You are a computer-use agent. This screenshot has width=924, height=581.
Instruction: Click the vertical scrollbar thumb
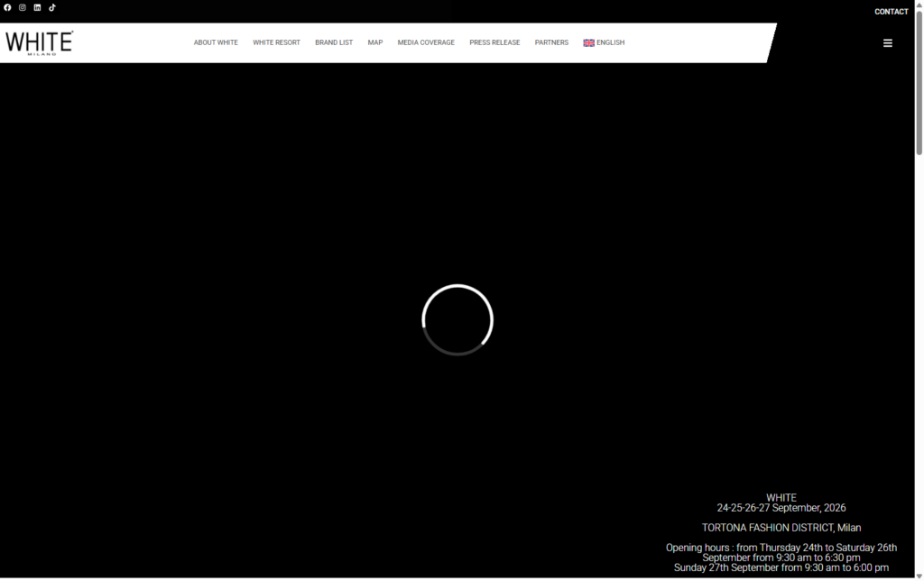click(x=919, y=81)
